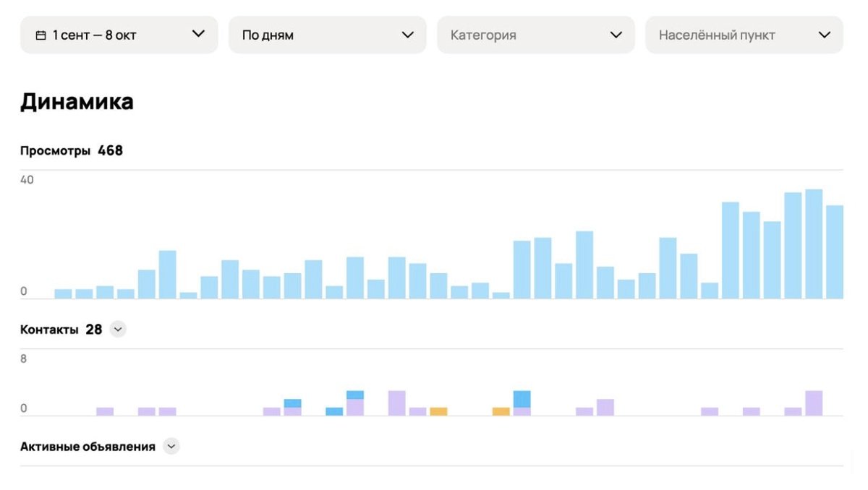The width and height of the screenshot is (868, 490).
Task: Click the last bar in Просмотры chart
Action: click(x=835, y=252)
